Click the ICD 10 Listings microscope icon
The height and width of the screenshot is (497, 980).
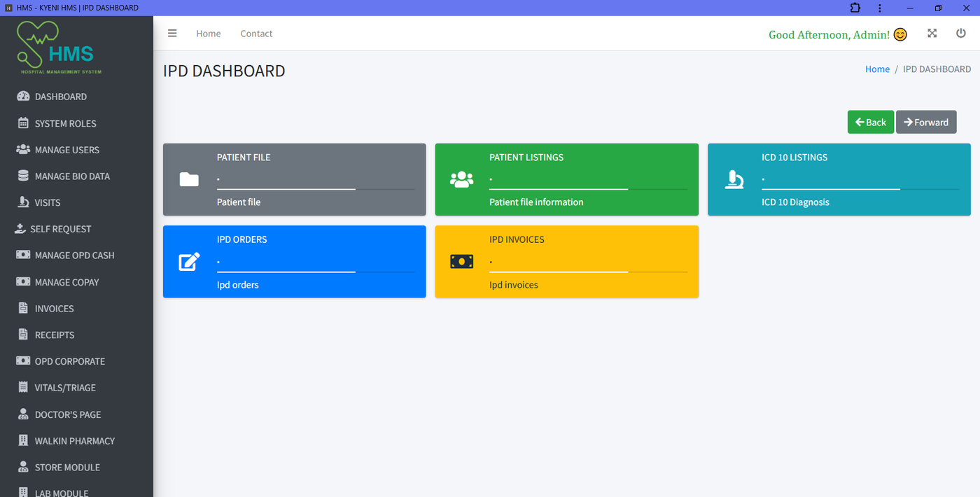pyautogui.click(x=734, y=180)
